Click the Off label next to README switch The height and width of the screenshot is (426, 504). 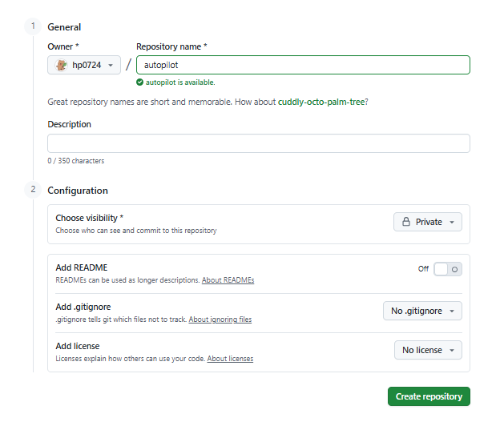tap(423, 269)
